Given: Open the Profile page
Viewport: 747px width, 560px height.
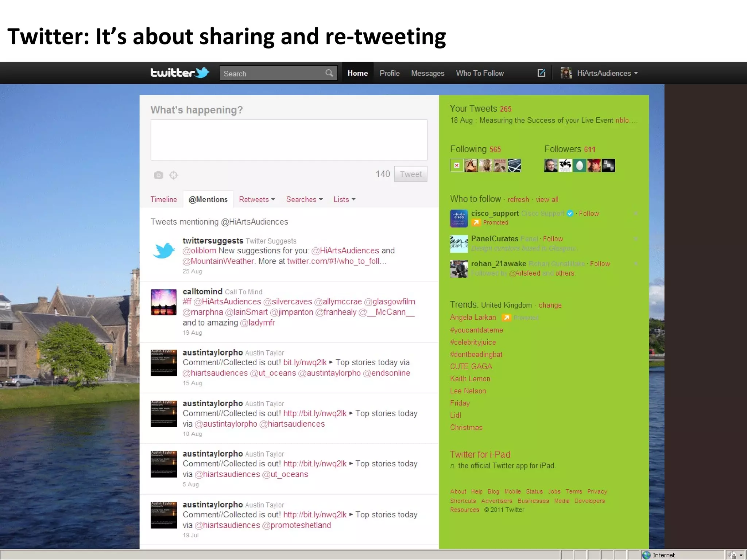Looking at the screenshot, I should pos(390,73).
